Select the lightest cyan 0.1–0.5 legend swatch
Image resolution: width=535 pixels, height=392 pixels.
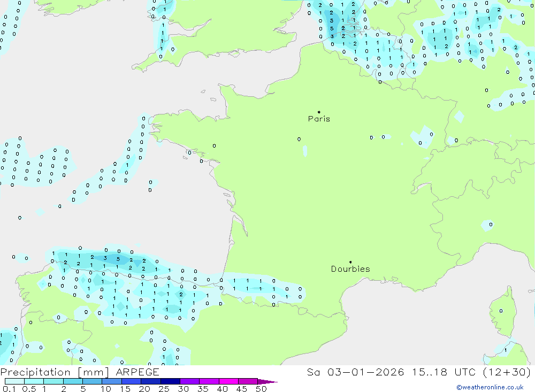point(14,381)
